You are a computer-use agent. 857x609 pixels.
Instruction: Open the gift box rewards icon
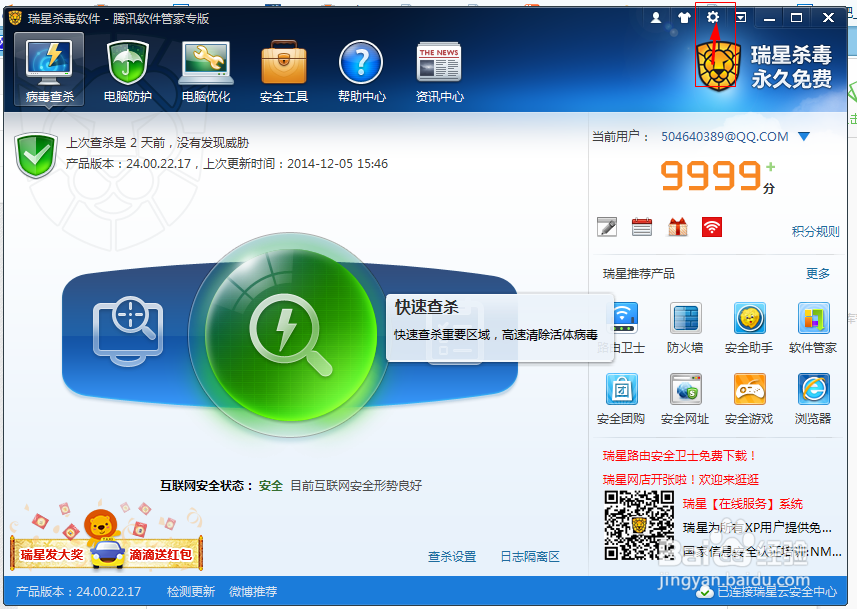coord(678,227)
